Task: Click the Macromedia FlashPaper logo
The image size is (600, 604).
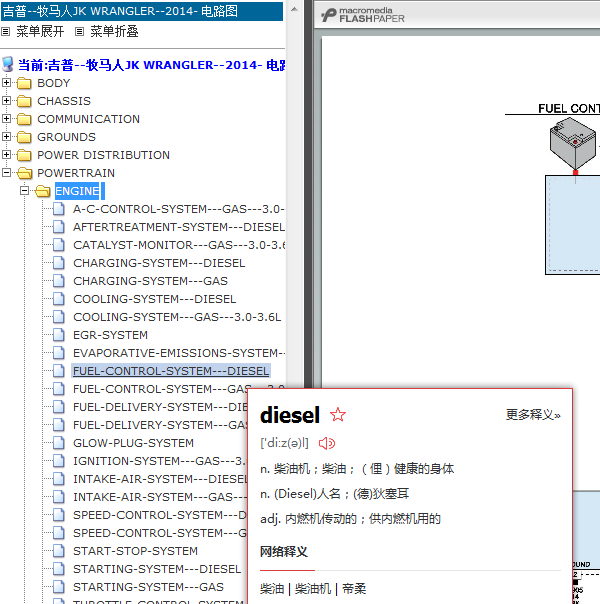Action: 363,15
